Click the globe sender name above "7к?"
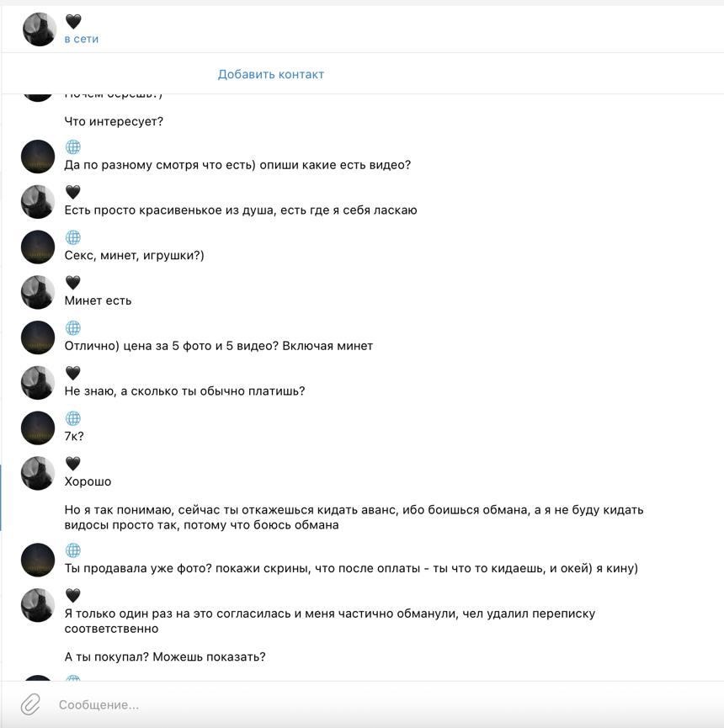This screenshot has height=728, width=724. click(x=73, y=418)
